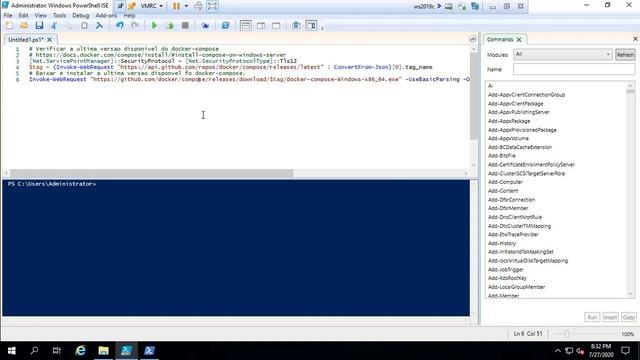Viewport: 640px width, 360px height.
Task: Pause the VM in VMRC toolbar
Action: coord(176,6)
